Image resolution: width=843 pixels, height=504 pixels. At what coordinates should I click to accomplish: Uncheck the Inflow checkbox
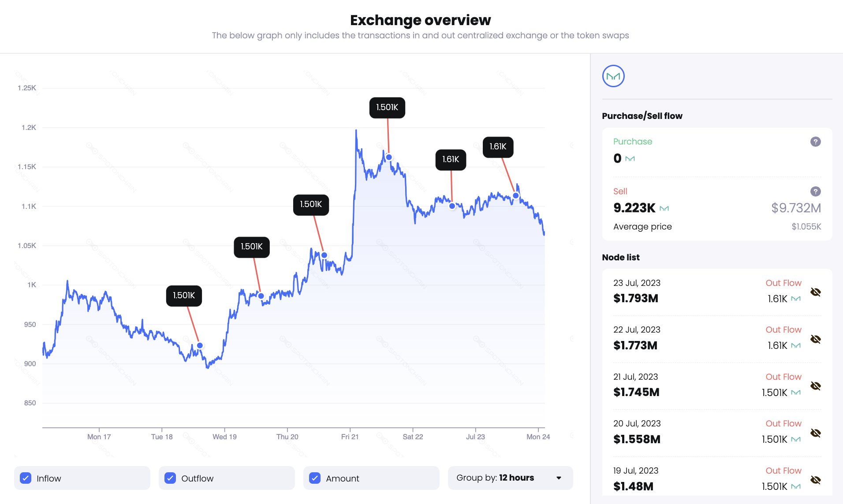tap(26, 478)
